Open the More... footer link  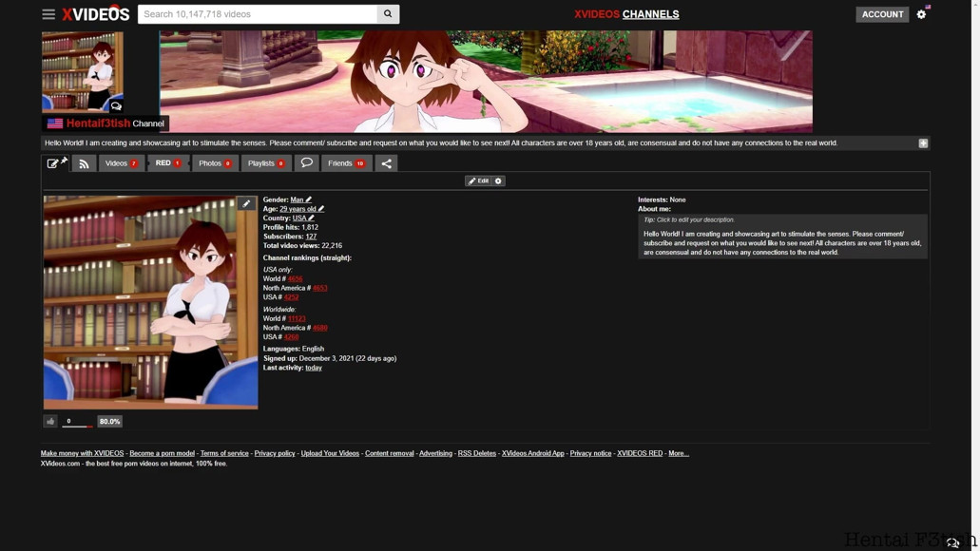(x=679, y=453)
